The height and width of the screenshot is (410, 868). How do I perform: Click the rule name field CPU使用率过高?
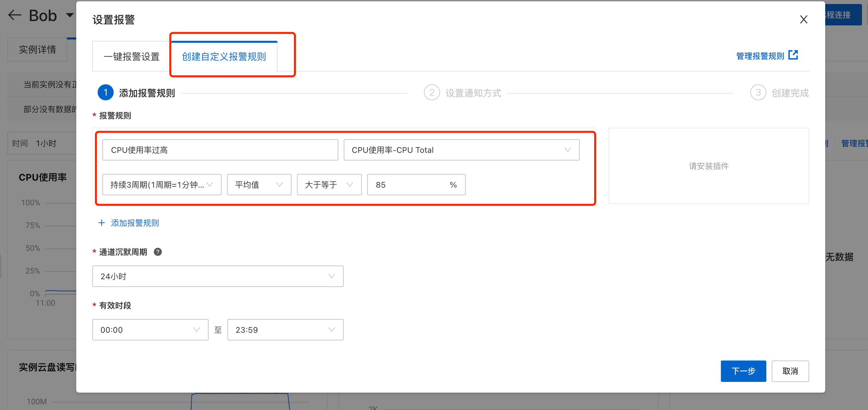tap(220, 150)
